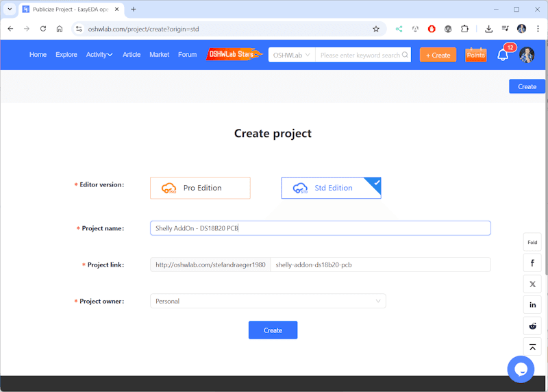Bookmark page with the star icon
Image resolution: width=548 pixels, height=392 pixels.
[376, 29]
